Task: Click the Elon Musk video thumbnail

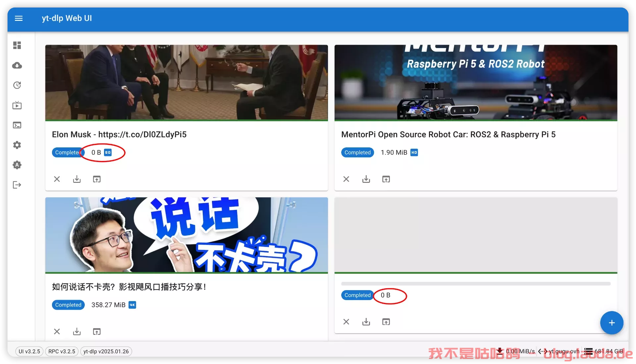Action: 186,82
